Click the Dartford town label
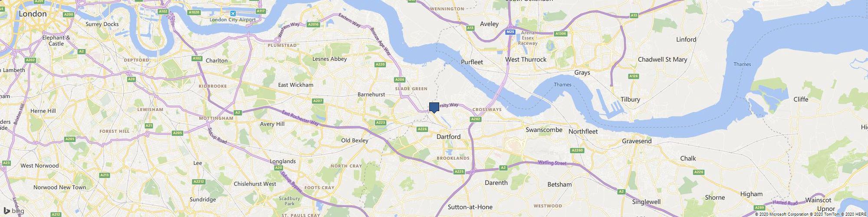 [x=448, y=137]
